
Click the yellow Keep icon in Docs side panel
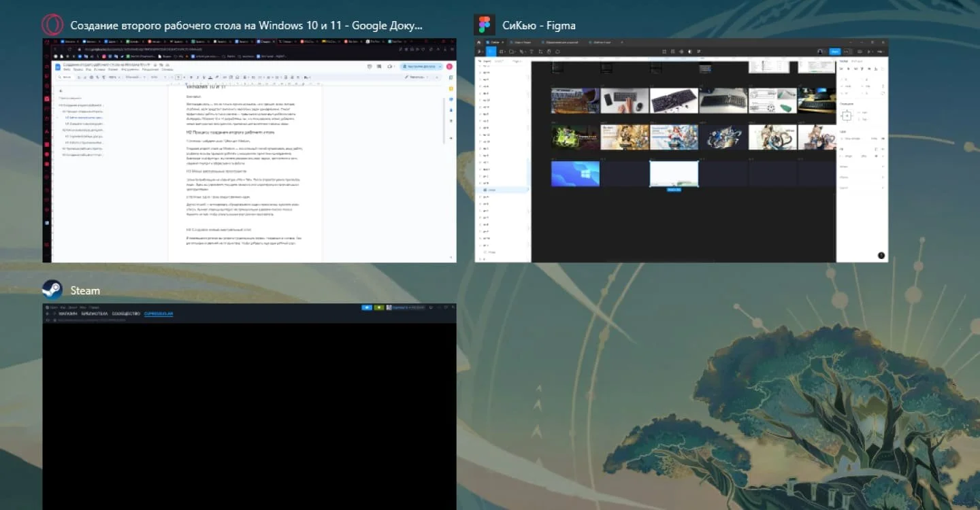450,90
